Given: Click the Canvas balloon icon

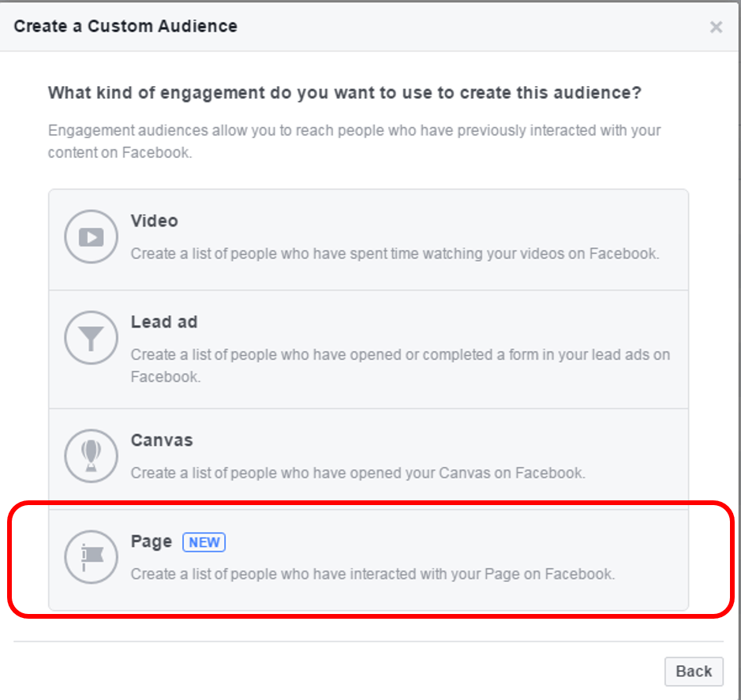Looking at the screenshot, I should click(x=91, y=455).
